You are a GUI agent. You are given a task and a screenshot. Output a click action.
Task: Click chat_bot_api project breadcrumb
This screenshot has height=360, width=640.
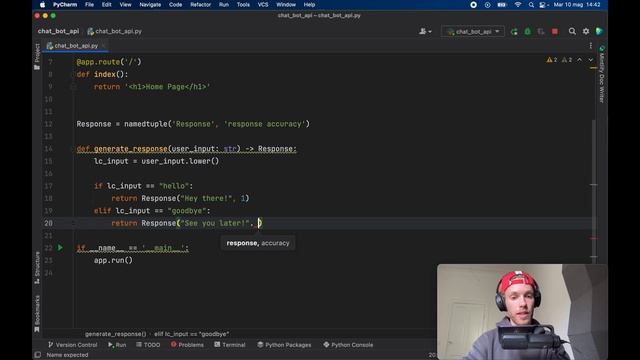click(x=58, y=31)
